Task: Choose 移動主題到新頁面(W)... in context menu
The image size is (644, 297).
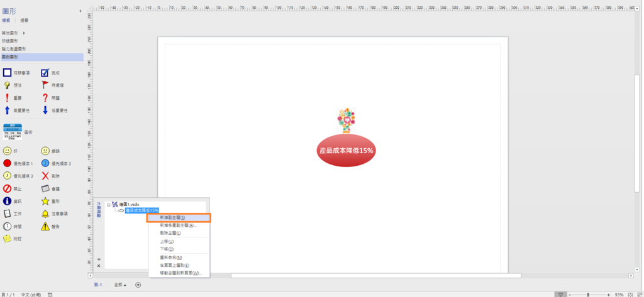Action: (178, 273)
